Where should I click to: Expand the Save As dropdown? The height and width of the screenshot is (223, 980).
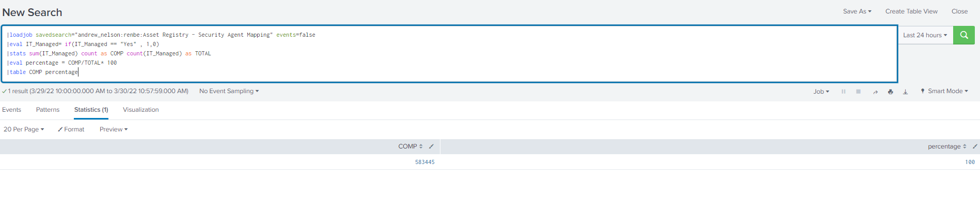857,11
